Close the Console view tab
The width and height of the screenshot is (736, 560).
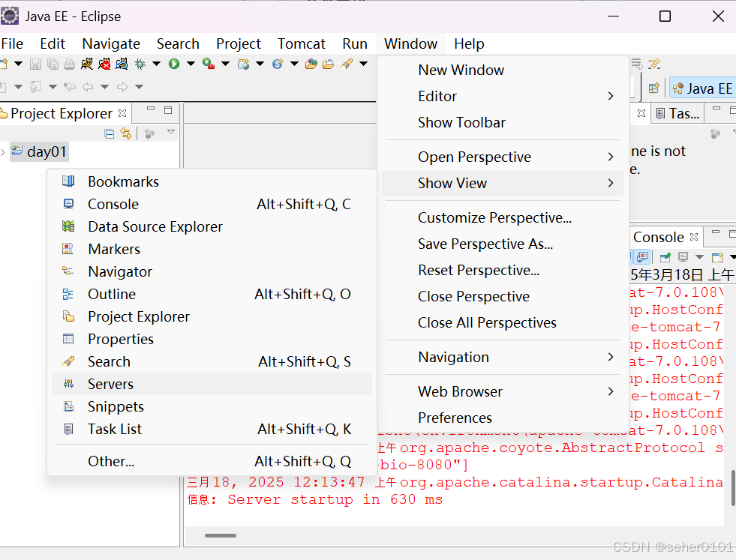click(694, 237)
